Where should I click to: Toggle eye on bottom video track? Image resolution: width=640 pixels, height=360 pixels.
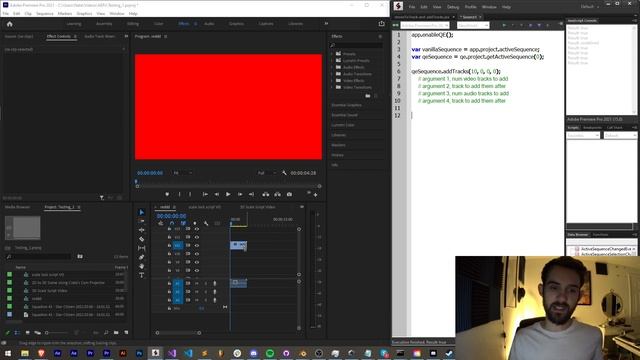pos(197,270)
